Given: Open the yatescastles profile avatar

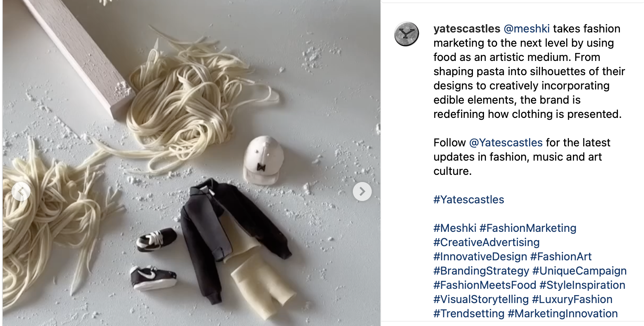Looking at the screenshot, I should click(x=407, y=34).
